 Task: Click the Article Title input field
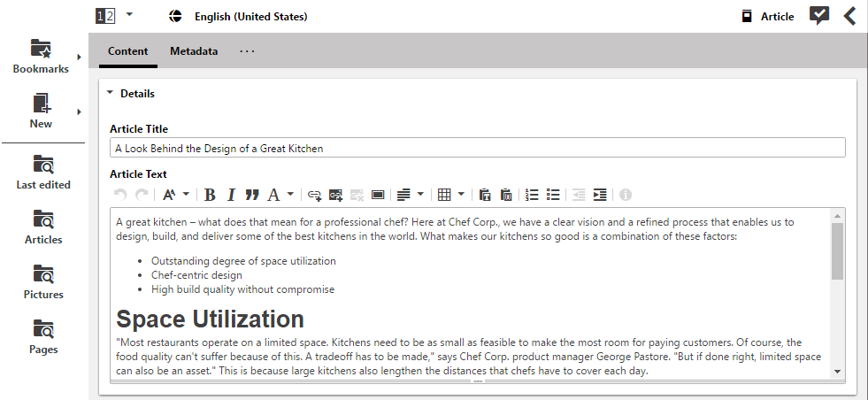(x=477, y=148)
